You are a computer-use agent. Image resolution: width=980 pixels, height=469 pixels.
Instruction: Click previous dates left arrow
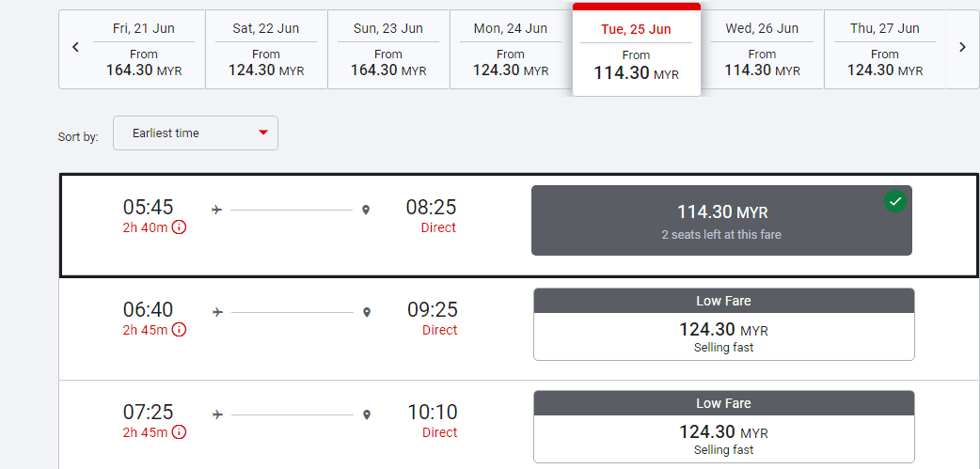coord(76,48)
